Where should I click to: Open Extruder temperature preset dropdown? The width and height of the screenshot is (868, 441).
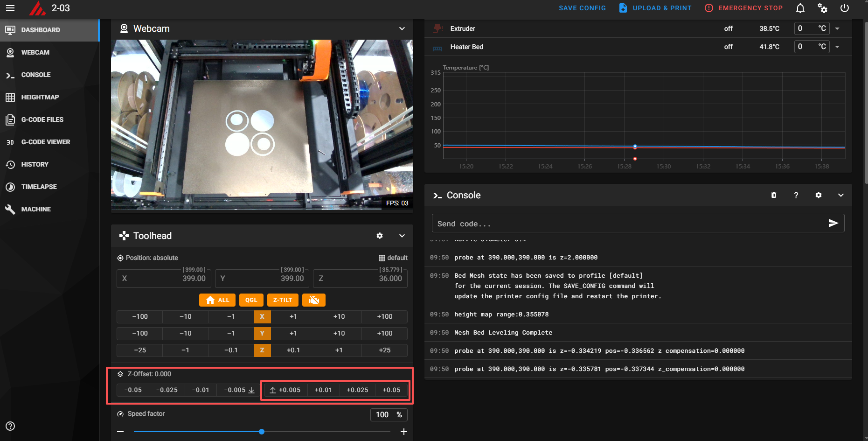pos(837,28)
